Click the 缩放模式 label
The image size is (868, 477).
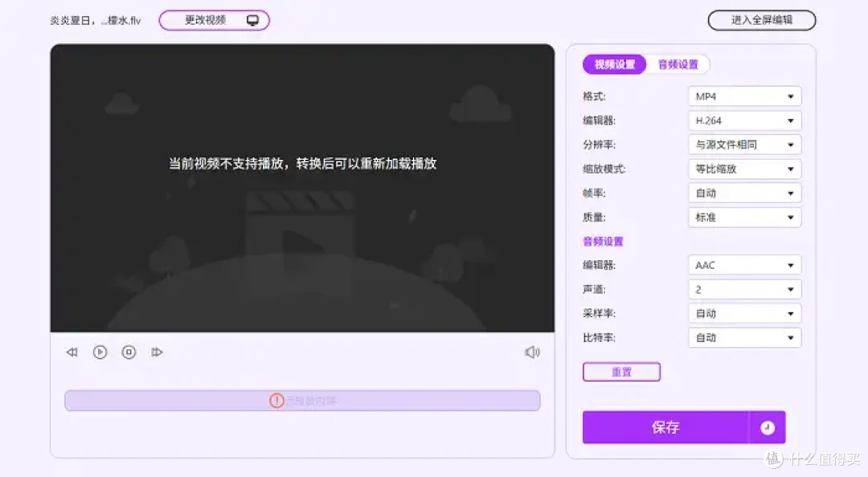click(x=604, y=169)
